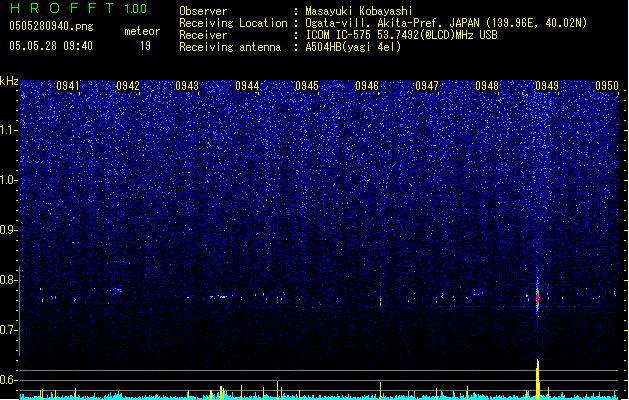Click the 0.8 kHz frequency tick label
The height and width of the screenshot is (400, 629).
pyautogui.click(x=9, y=280)
